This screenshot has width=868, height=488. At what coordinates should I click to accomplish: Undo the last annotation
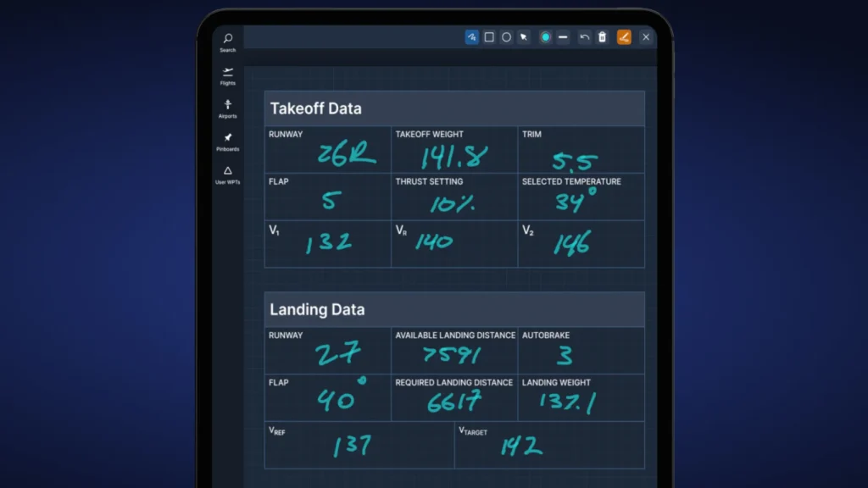coord(584,37)
